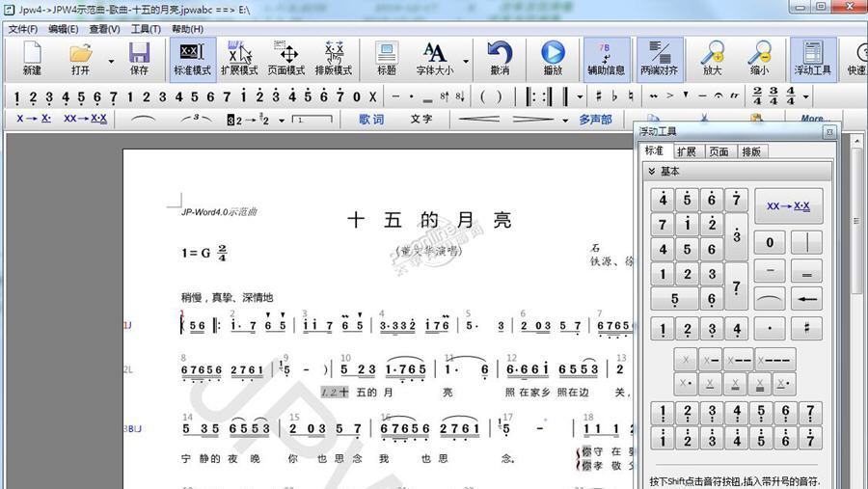The width and height of the screenshot is (868, 489).
Task: Insert 2/4 time signature
Action: 757,96
